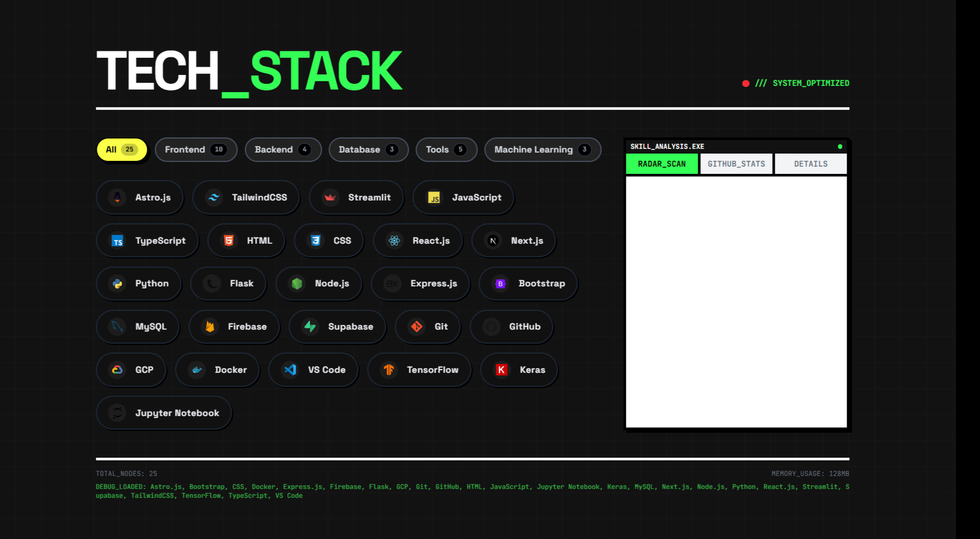Switch to the RADAR_SCAN tab

pos(662,164)
